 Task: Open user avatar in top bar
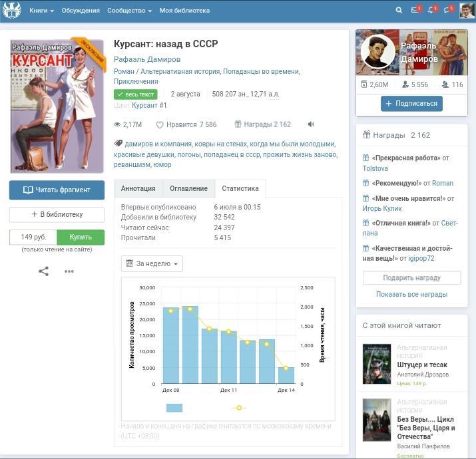467,11
